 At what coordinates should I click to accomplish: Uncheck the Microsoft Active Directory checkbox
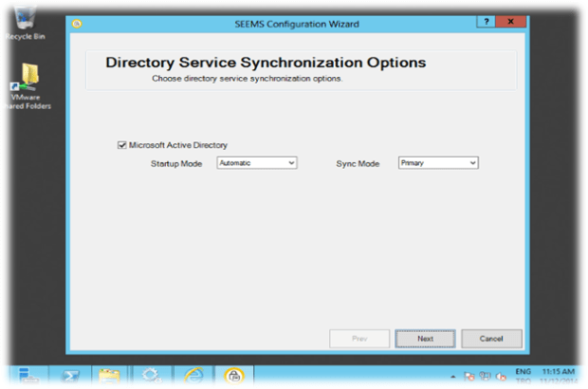121,145
